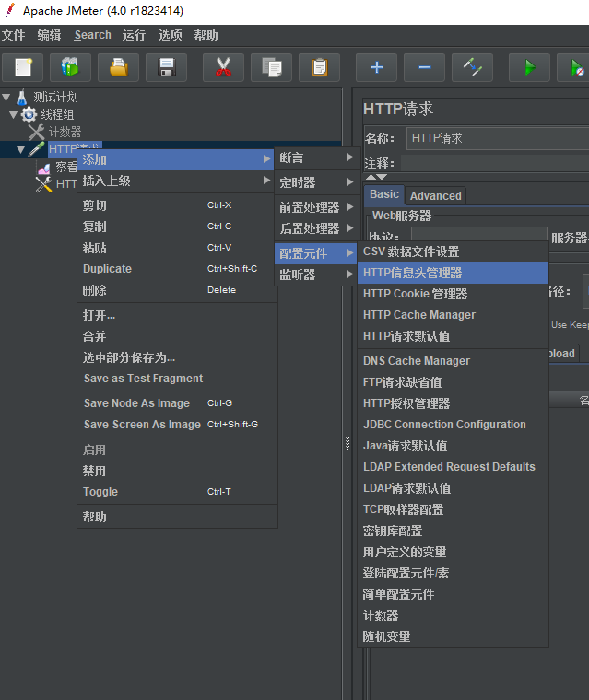
Task: Click the New test plan toolbar icon
Action: point(23,67)
